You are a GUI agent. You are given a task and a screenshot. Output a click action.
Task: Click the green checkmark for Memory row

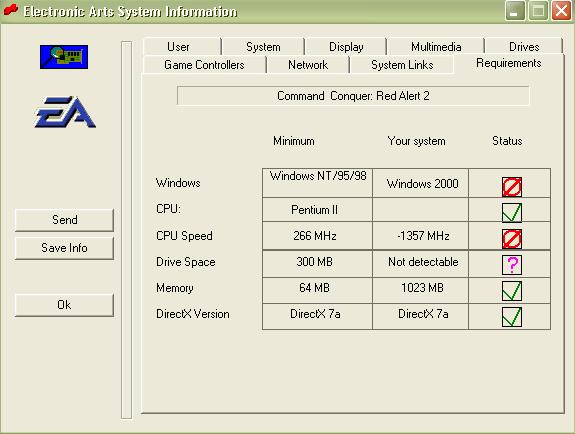(x=512, y=291)
